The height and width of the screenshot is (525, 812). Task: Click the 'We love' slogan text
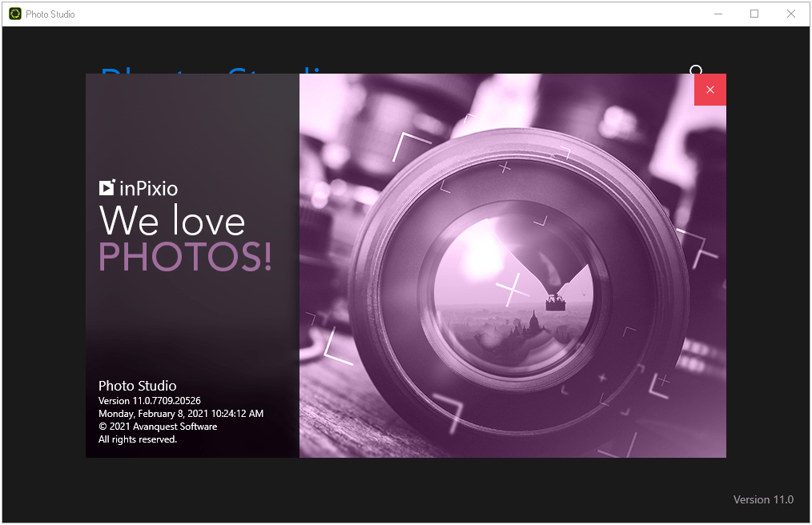(x=172, y=220)
